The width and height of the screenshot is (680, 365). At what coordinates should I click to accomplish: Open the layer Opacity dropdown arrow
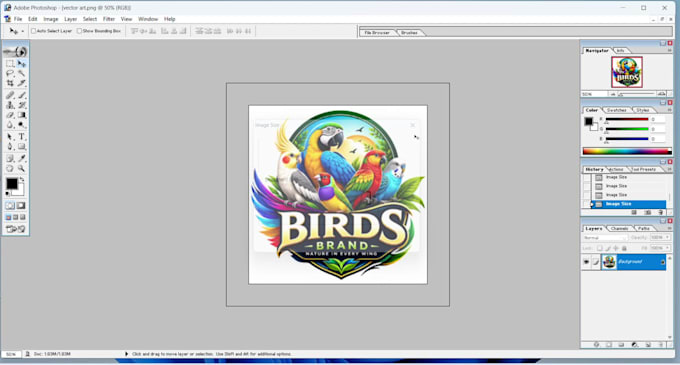tap(667, 238)
